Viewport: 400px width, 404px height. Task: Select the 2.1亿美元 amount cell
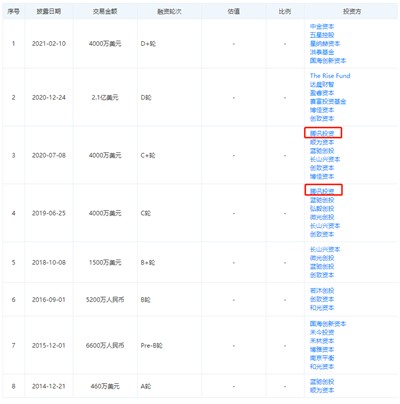pos(105,98)
